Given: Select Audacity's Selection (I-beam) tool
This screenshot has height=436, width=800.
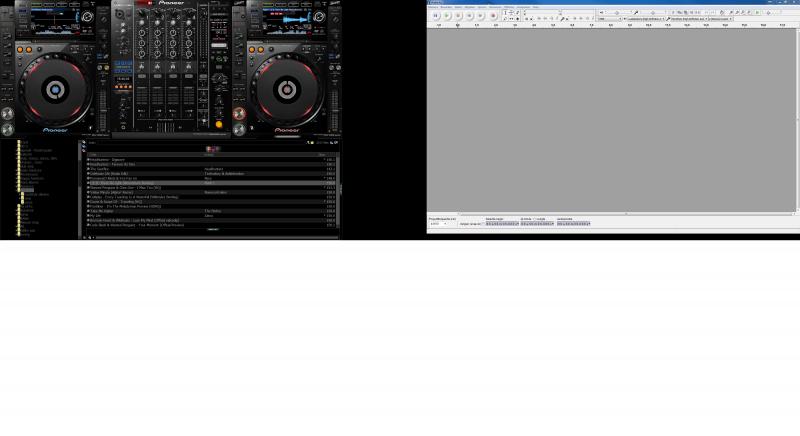Looking at the screenshot, I should [x=506, y=12].
